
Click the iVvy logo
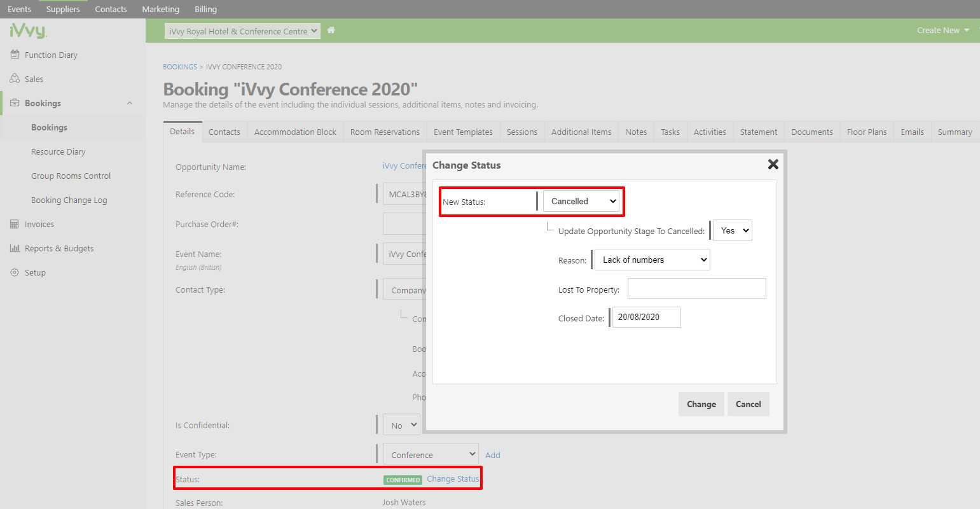click(x=28, y=31)
